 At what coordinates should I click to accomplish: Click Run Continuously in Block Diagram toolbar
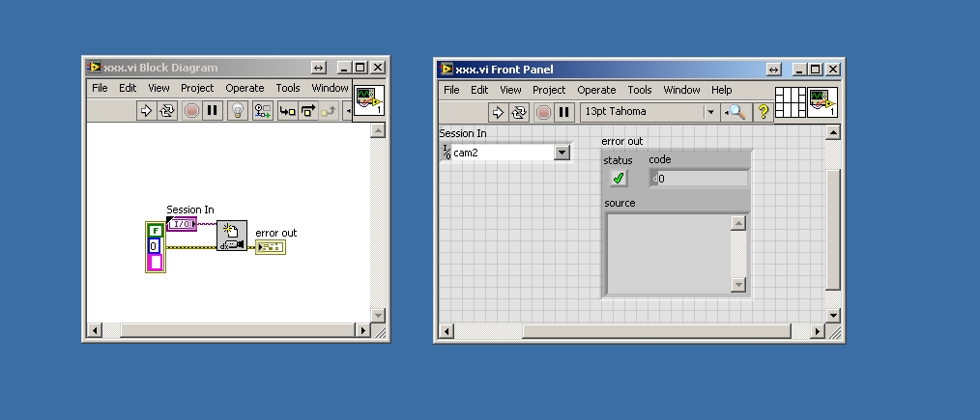[167, 111]
